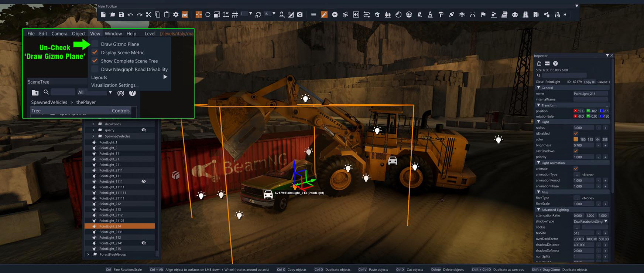Image resolution: width=644 pixels, height=273 pixels.
Task: Click the Save level icon in toolbar
Action: (121, 15)
